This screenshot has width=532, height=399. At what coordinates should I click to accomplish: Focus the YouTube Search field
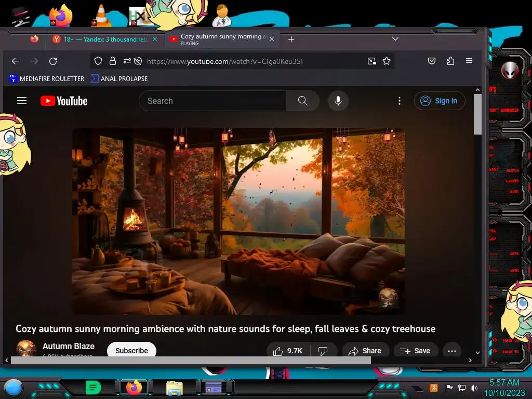pyautogui.click(x=212, y=101)
